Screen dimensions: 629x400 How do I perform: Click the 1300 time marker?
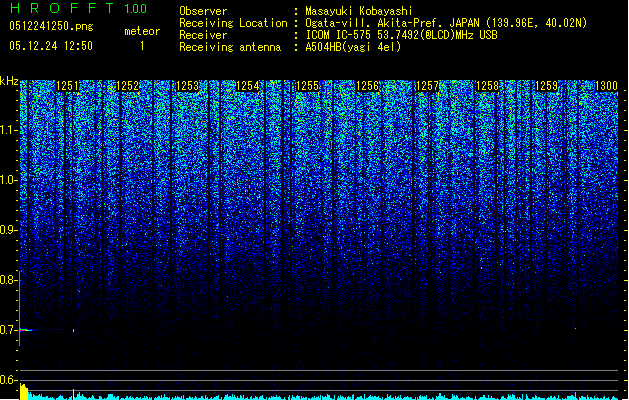606,86
